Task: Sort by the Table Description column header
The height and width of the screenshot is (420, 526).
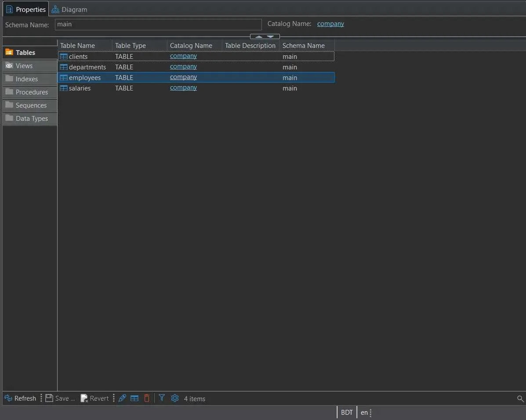Action: 250,46
